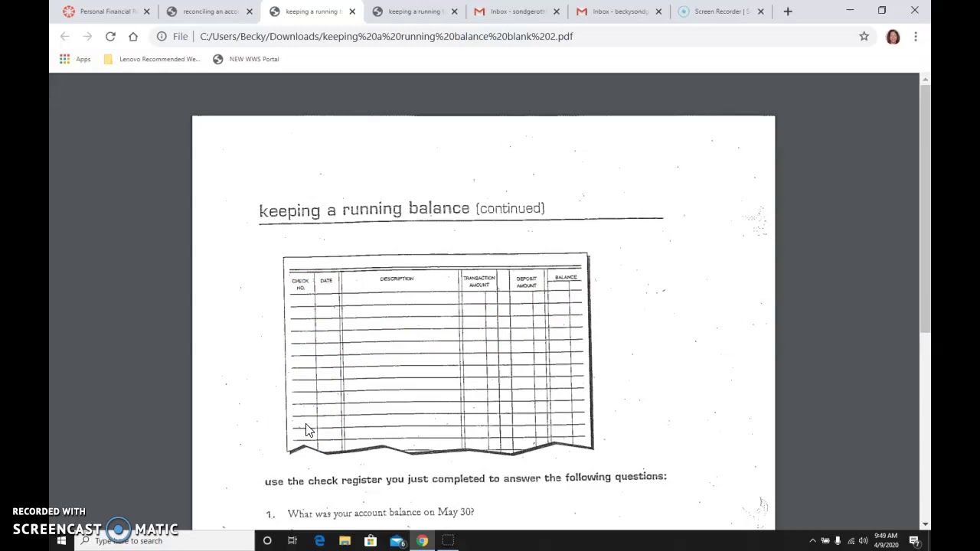Open the NEW WWS Portal bookmark
The height and width of the screenshot is (551, 980).
(x=246, y=59)
